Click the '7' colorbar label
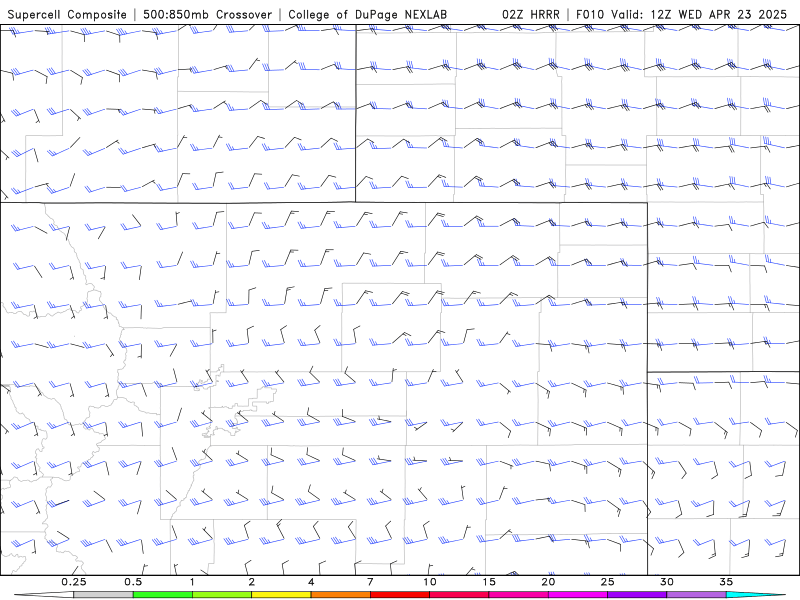 370,582
